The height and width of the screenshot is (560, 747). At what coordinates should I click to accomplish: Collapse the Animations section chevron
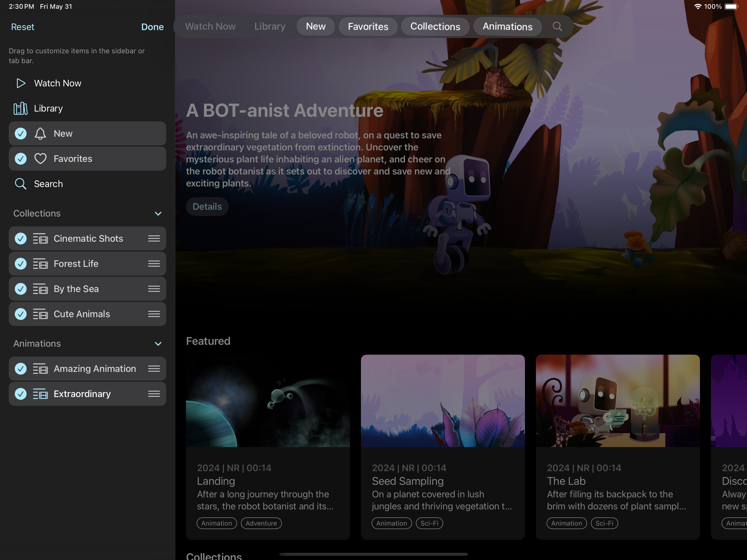(x=158, y=344)
